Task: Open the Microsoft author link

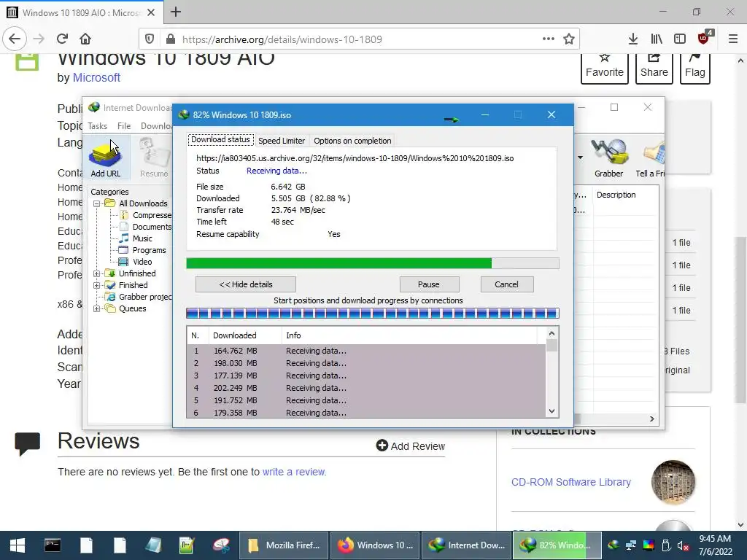Action: (x=96, y=77)
